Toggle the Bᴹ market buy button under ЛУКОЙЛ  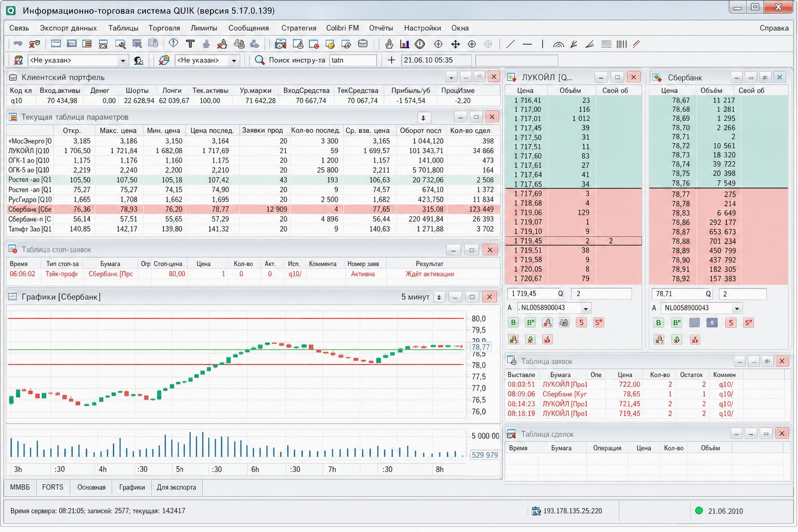tap(530, 323)
